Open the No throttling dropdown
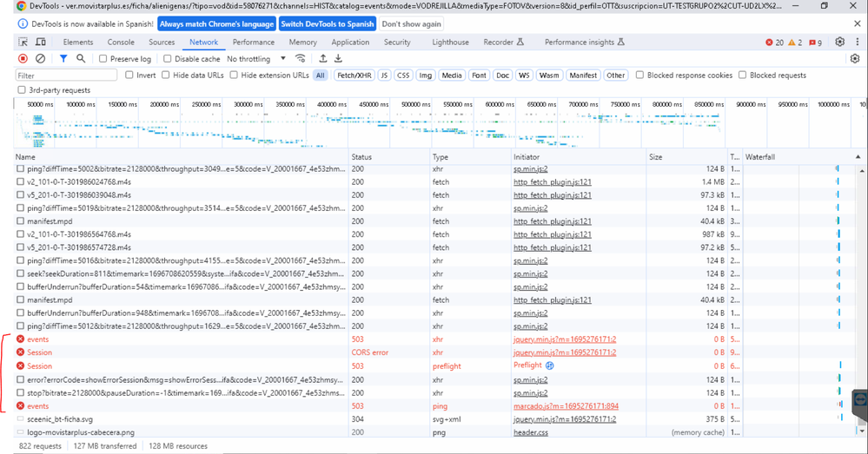Screen dimensions: 868x454 click(256, 59)
